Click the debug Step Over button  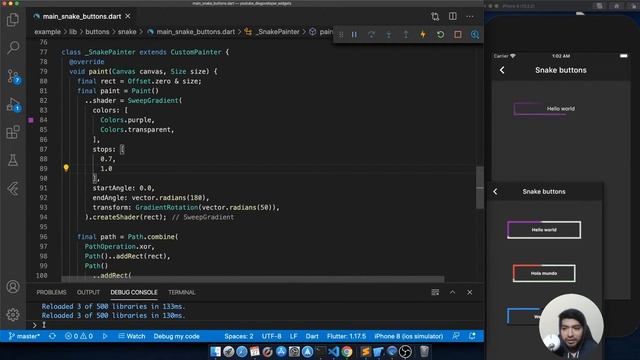[371, 35]
